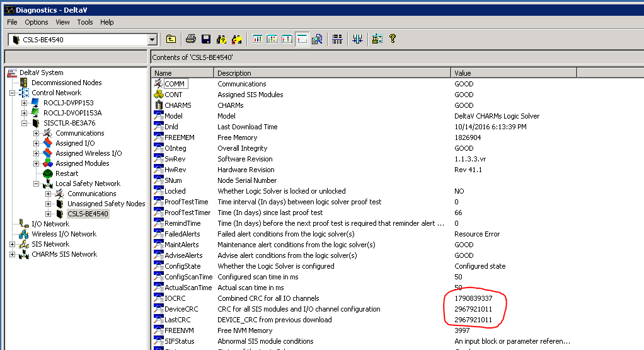The image size is (644, 350).
Task: Click the FREEMEM value 1826904
Action: coord(468,137)
